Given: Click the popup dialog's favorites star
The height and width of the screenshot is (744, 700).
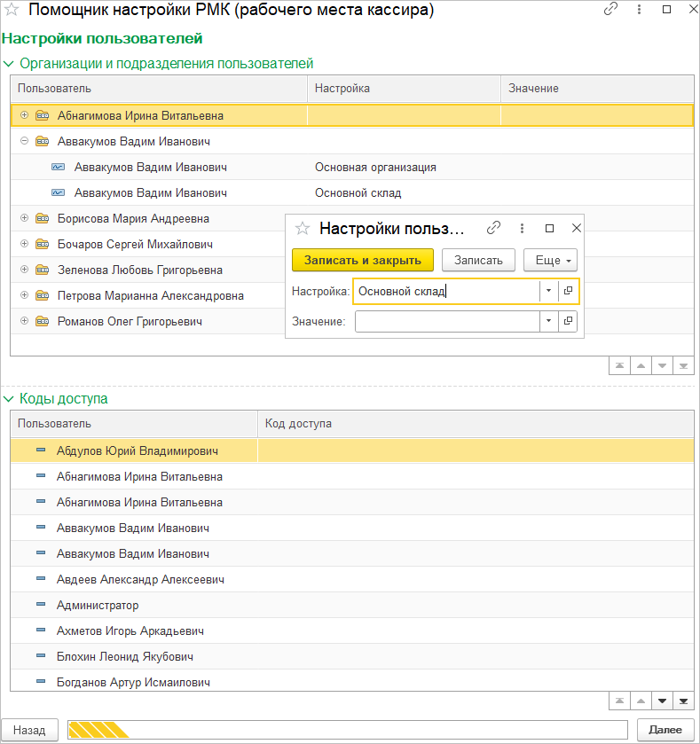Looking at the screenshot, I should click(x=303, y=228).
